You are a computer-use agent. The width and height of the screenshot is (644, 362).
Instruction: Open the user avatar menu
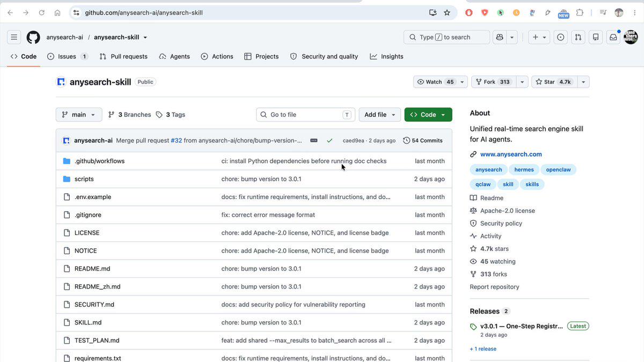point(631,37)
